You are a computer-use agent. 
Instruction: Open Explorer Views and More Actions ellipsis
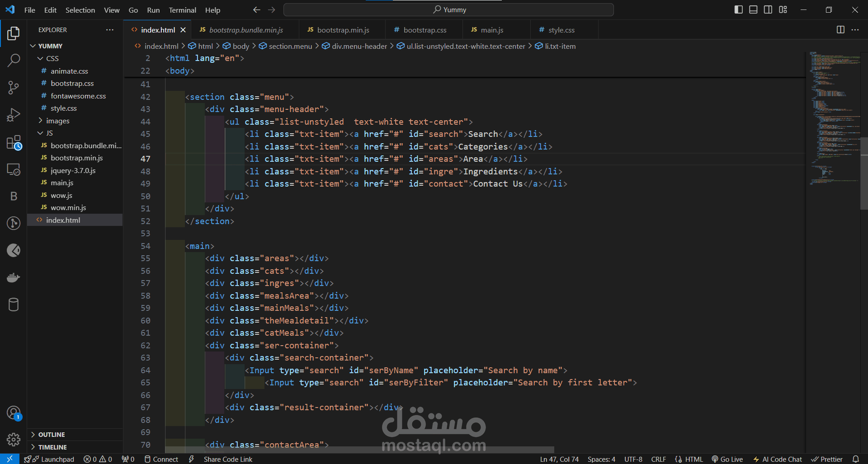point(109,30)
